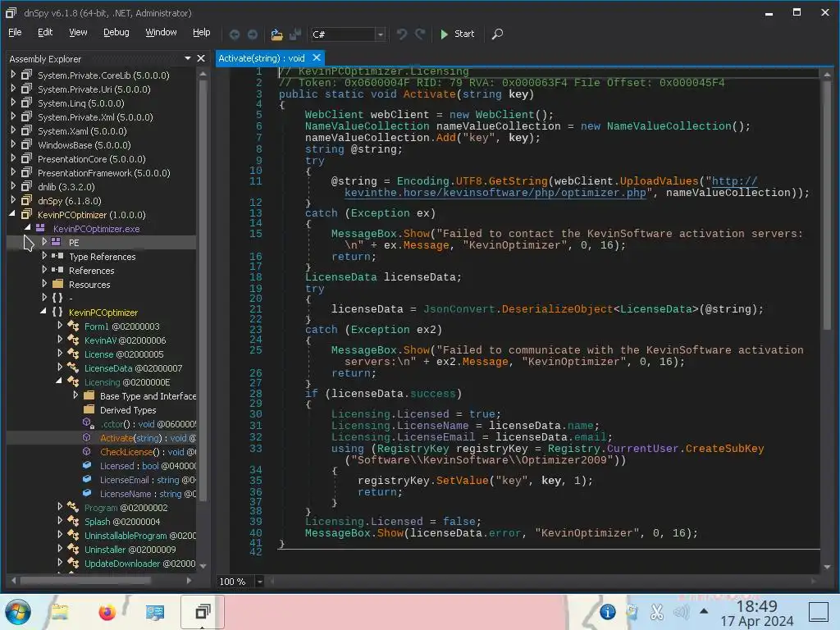Select the KevinAV class icon
This screenshot has width=840, height=630.
tap(73, 340)
